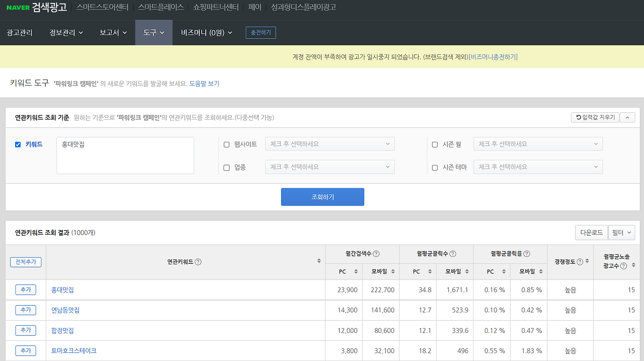The height and width of the screenshot is (361, 644).
Task: Sort 월간검색수 PC column
Action: tap(356, 272)
